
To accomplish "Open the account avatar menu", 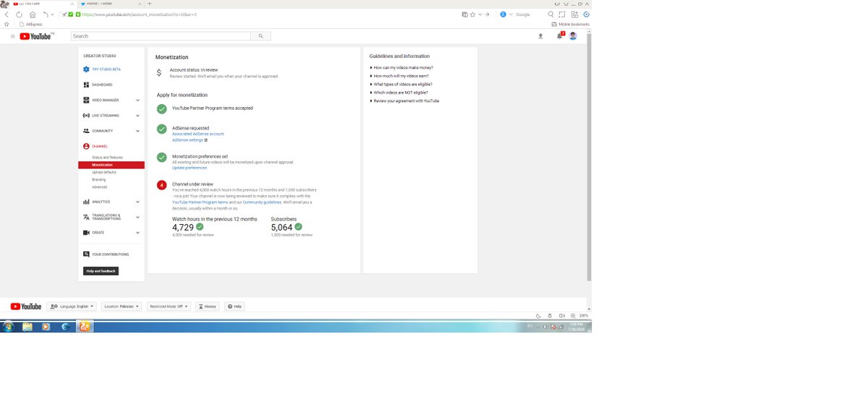I will 573,36.
